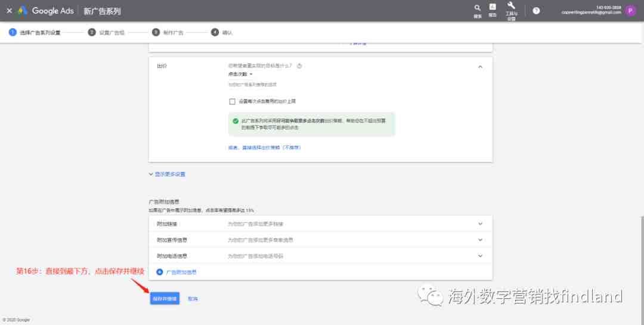Open the 点击次数 bidding focus dropdown
The image size is (644, 325).
pyautogui.click(x=240, y=75)
